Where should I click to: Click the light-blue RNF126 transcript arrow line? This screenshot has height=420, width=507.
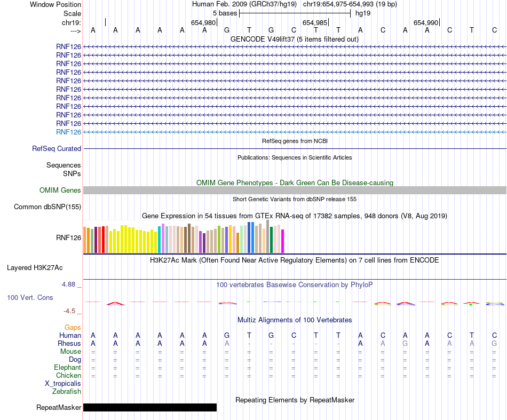click(295, 132)
